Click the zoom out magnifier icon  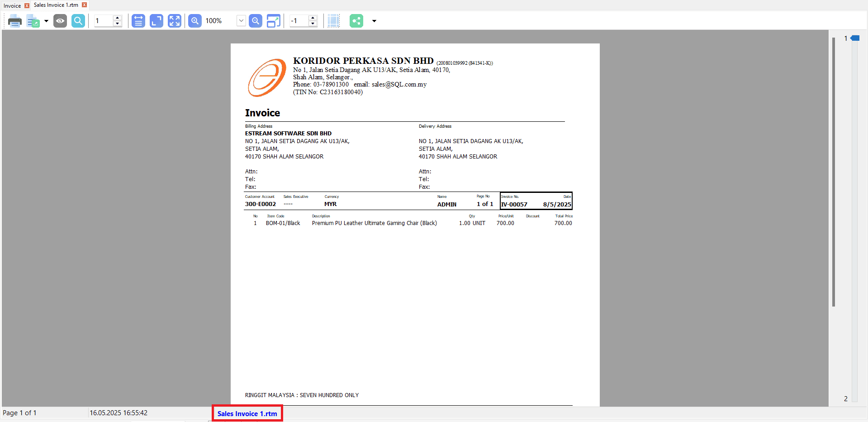(x=256, y=21)
